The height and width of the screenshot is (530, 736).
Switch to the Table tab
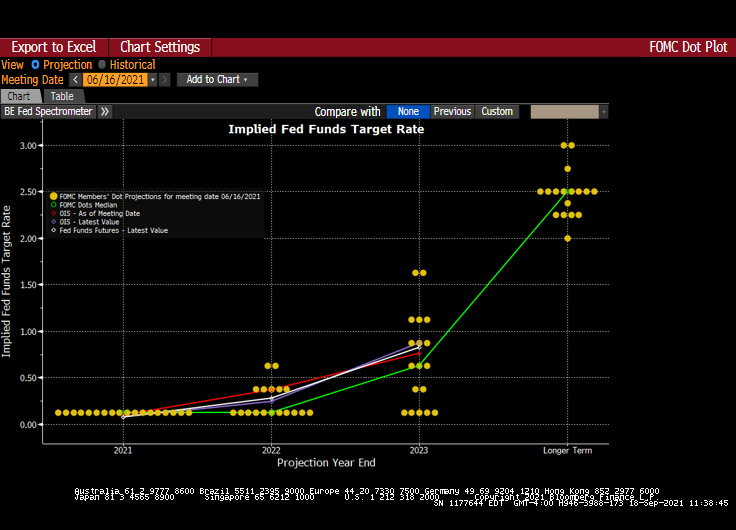[62, 96]
